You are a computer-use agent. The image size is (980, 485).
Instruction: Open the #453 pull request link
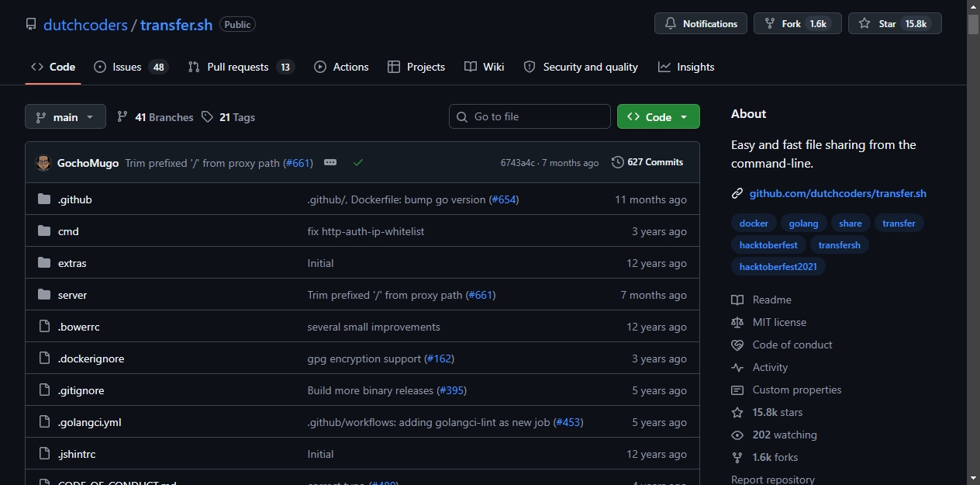point(568,422)
